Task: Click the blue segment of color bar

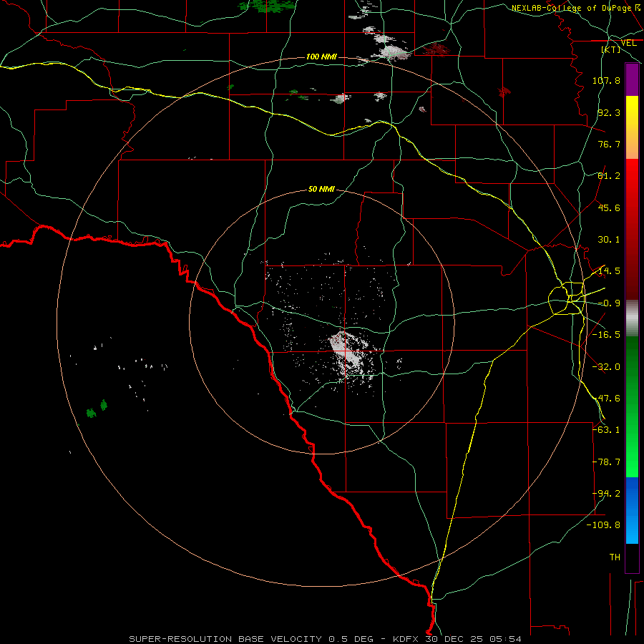Action: (x=632, y=510)
